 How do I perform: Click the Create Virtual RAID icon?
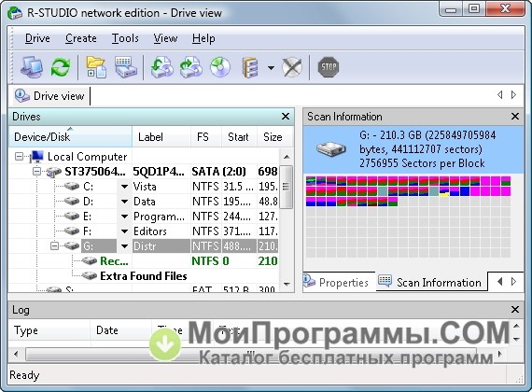tap(250, 67)
